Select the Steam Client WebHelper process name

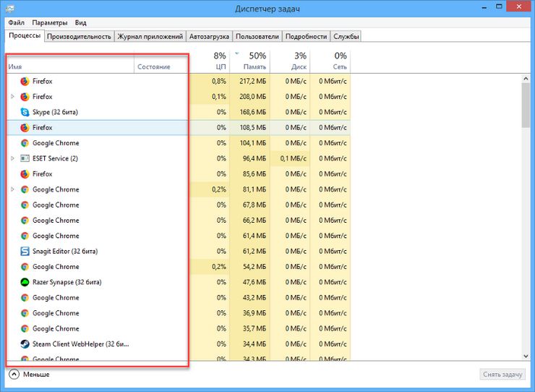[80, 344]
